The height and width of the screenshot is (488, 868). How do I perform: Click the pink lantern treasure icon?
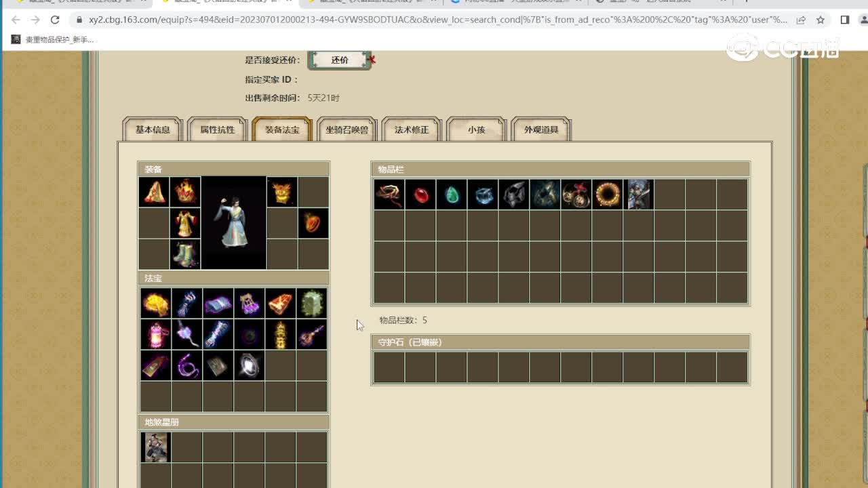click(x=155, y=334)
